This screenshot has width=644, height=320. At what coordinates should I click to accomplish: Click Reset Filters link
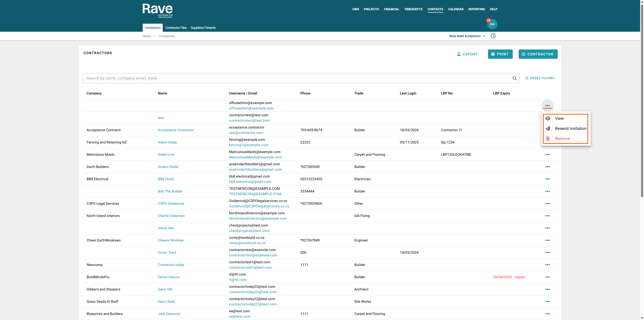coord(540,78)
